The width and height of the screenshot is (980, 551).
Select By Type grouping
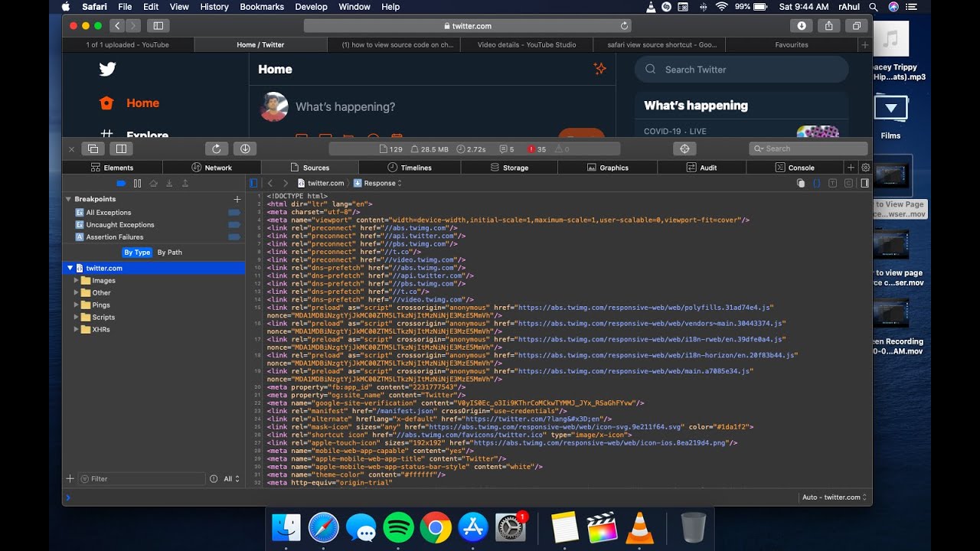(x=137, y=253)
